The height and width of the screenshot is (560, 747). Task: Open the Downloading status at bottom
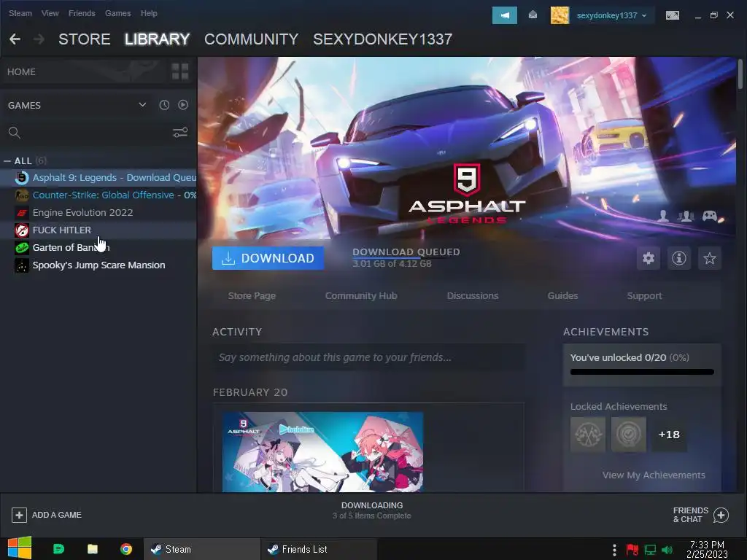(x=372, y=510)
